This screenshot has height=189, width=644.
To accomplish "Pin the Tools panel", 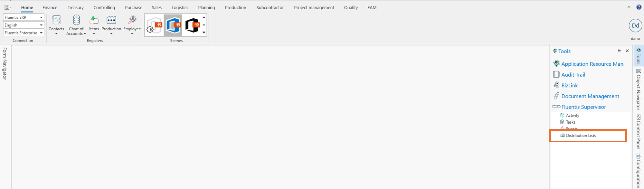I will click(619, 51).
